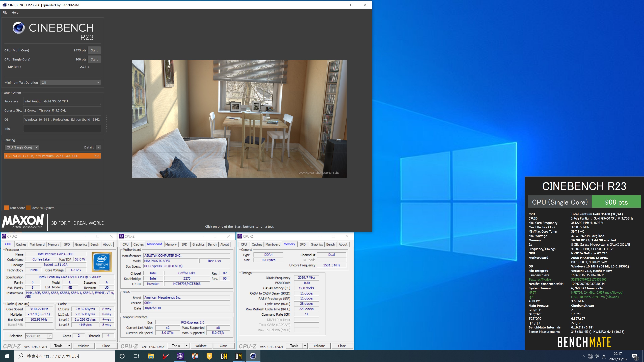Click the CPU-Z title icon in the CPU tab window
The width and height of the screenshot is (644, 362).
click(4, 236)
